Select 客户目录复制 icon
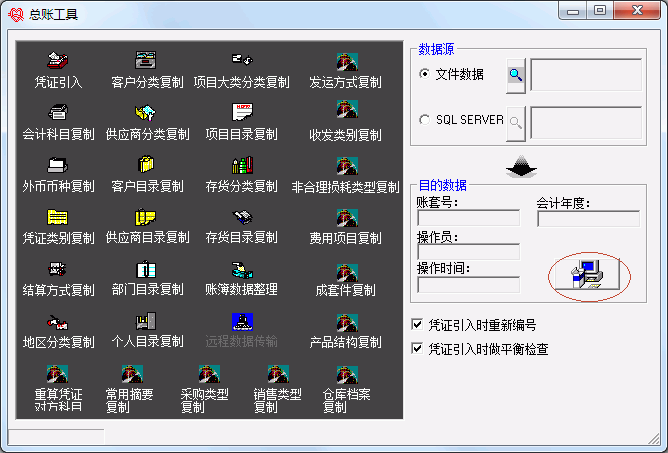Image resolution: width=668 pixels, height=453 pixels. (146, 164)
